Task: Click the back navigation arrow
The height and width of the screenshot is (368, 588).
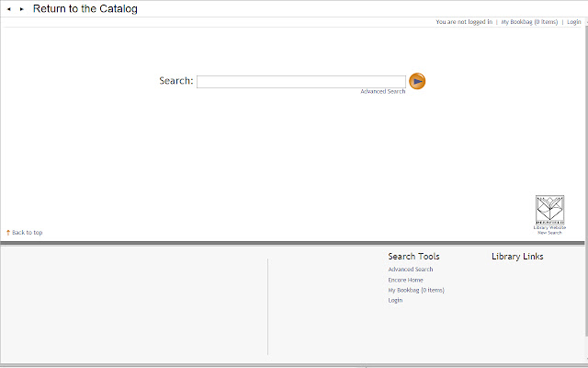Action: point(9,9)
